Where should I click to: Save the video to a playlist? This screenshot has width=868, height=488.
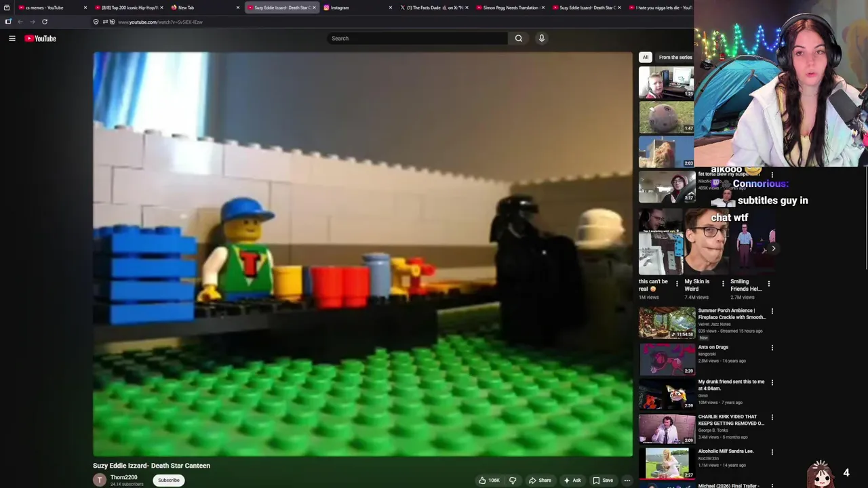tap(603, 481)
